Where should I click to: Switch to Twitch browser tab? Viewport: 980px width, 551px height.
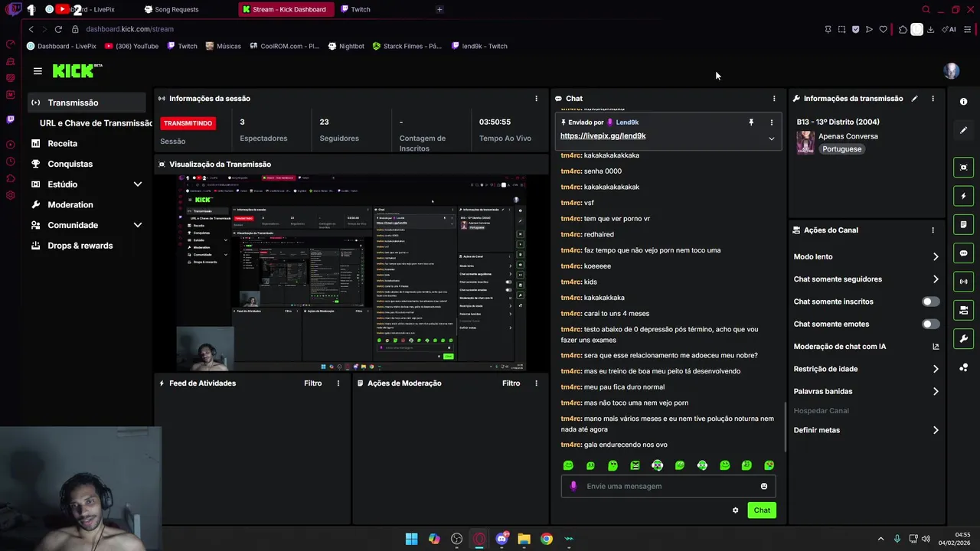pos(360,9)
